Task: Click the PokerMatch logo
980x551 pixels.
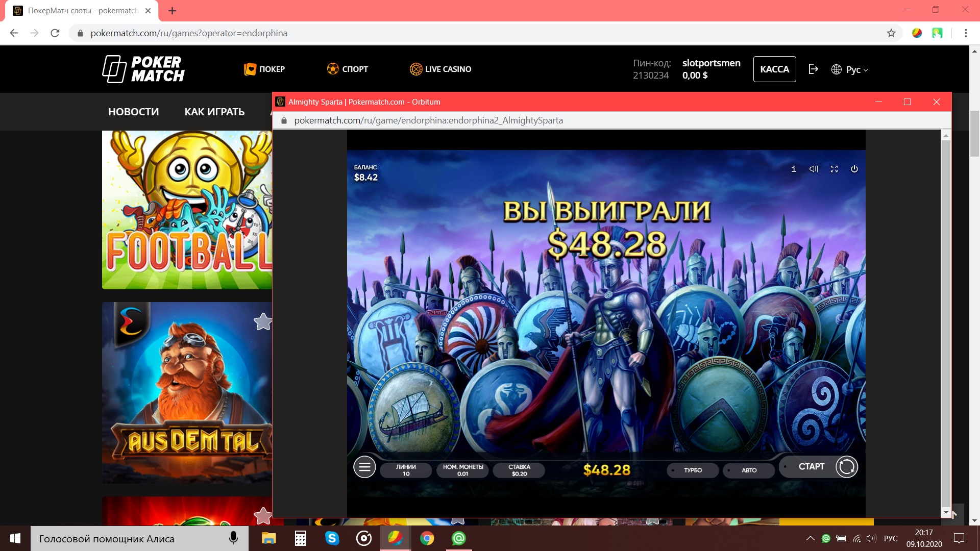Action: coord(143,69)
